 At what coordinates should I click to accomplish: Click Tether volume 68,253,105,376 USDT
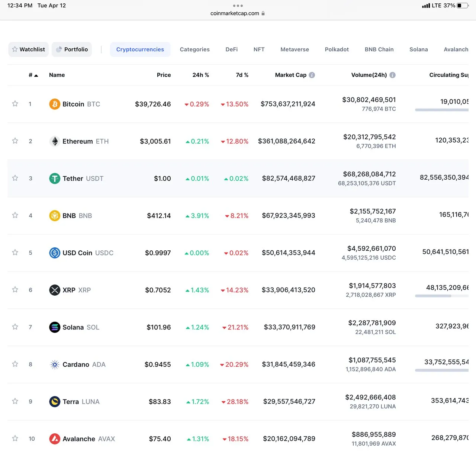(x=367, y=183)
